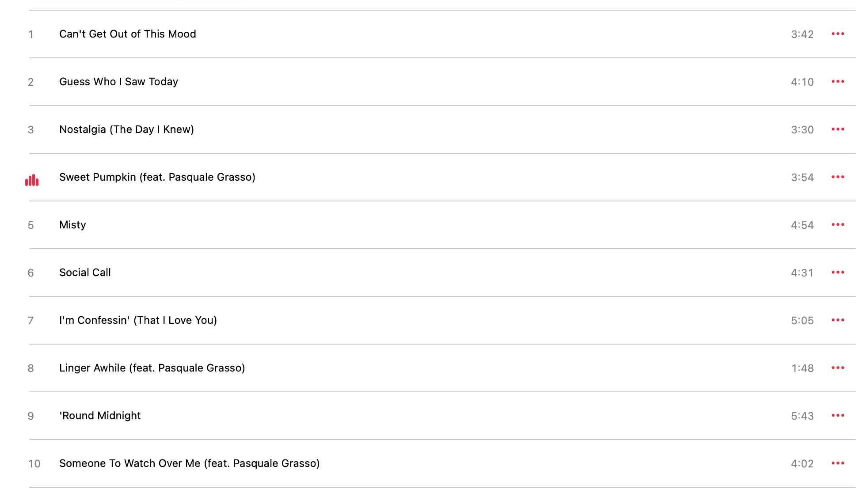The width and height of the screenshot is (868, 493).
Task: Open more options for Linger Awhile
Action: tap(838, 368)
